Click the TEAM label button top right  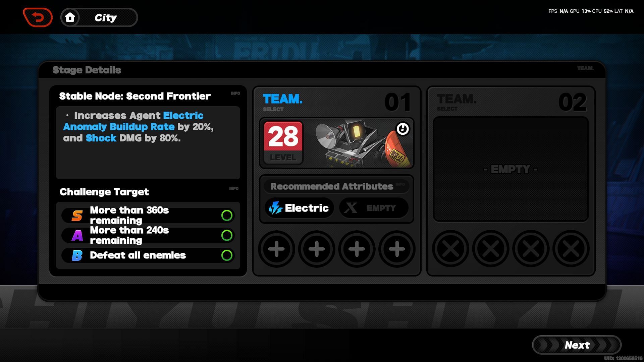(585, 68)
